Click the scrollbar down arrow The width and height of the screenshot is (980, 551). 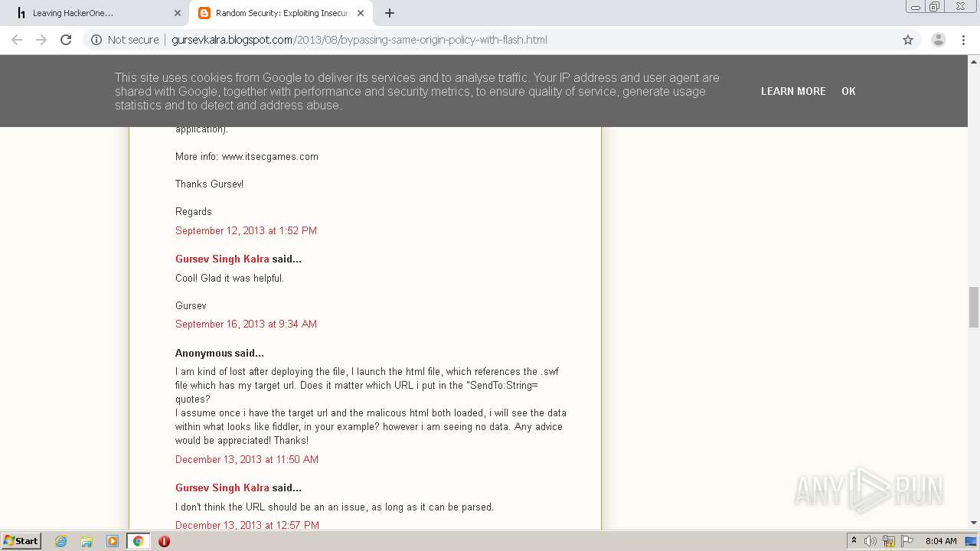click(974, 523)
